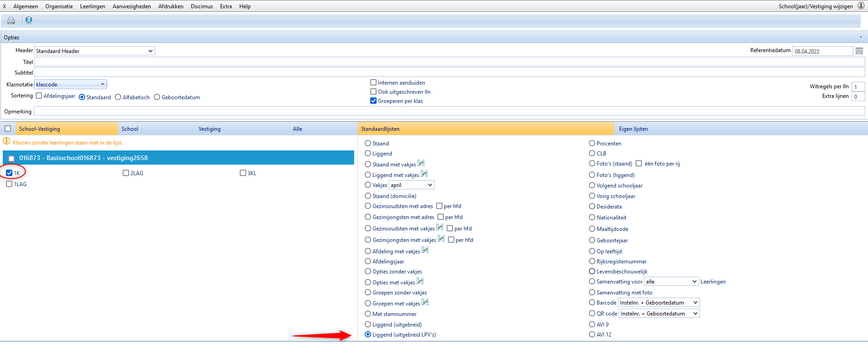Open help via the blue question mark icon
868x364 pixels.
pos(29,20)
